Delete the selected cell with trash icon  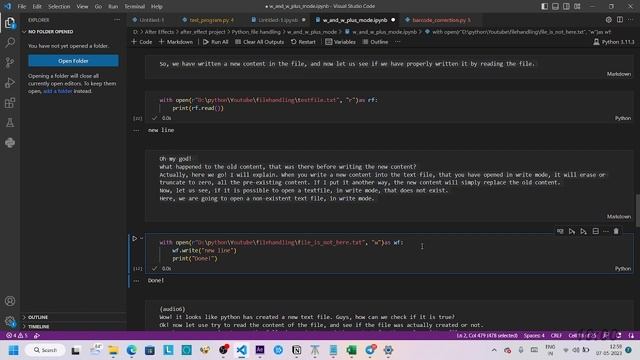tap(616, 231)
